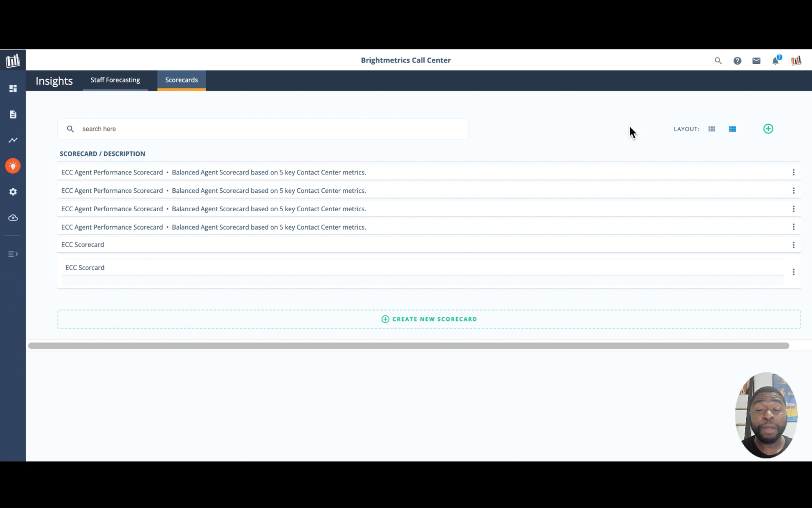Image resolution: width=812 pixels, height=508 pixels.
Task: Open the cloud upload sidebar icon
Action: coord(13,218)
